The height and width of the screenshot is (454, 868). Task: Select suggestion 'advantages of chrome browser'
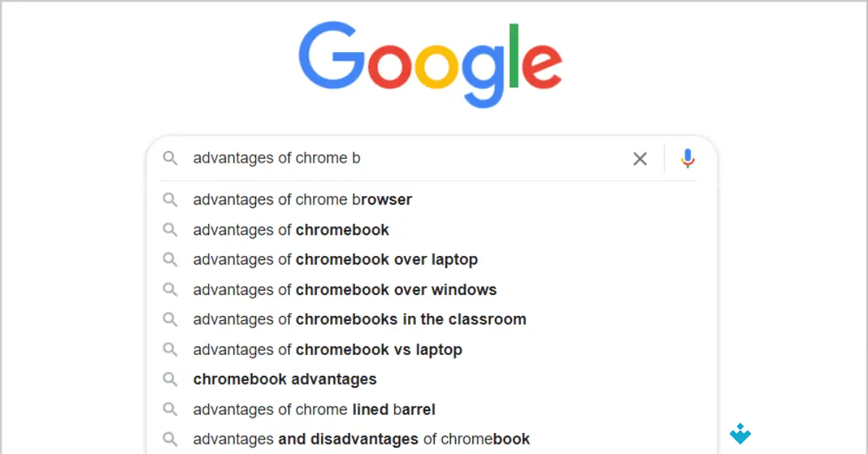[x=302, y=200]
